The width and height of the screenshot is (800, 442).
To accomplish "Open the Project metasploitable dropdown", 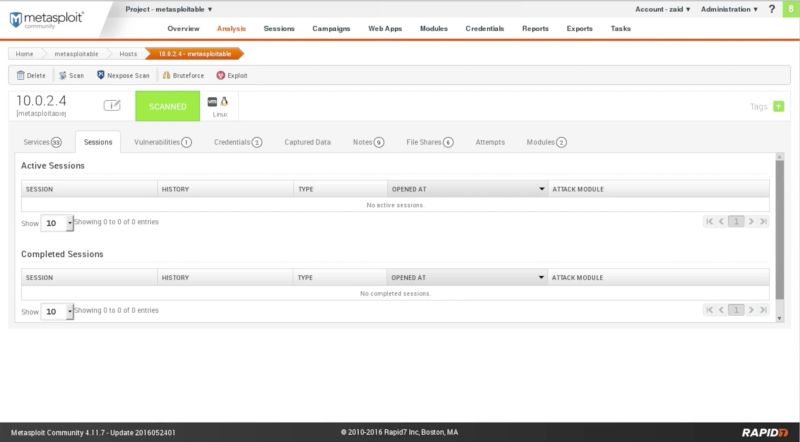I will (169, 9).
